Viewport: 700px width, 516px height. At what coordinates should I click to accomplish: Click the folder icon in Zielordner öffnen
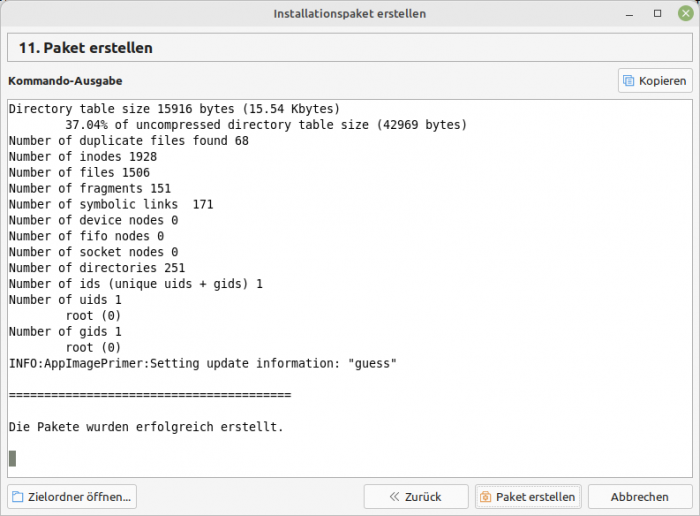point(19,496)
